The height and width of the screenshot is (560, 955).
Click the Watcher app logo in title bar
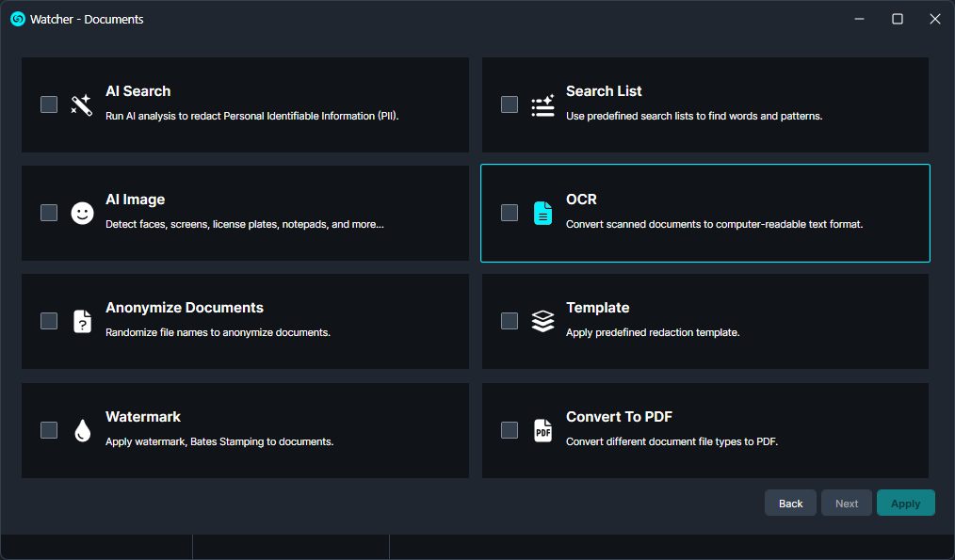point(18,19)
